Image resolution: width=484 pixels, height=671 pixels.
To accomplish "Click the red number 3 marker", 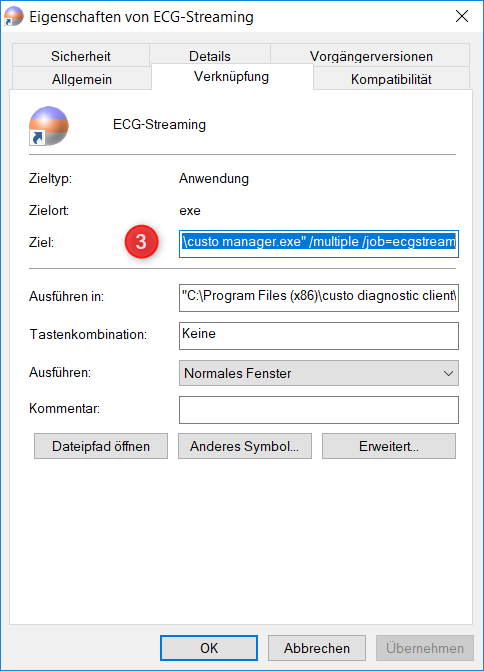I will click(x=142, y=242).
